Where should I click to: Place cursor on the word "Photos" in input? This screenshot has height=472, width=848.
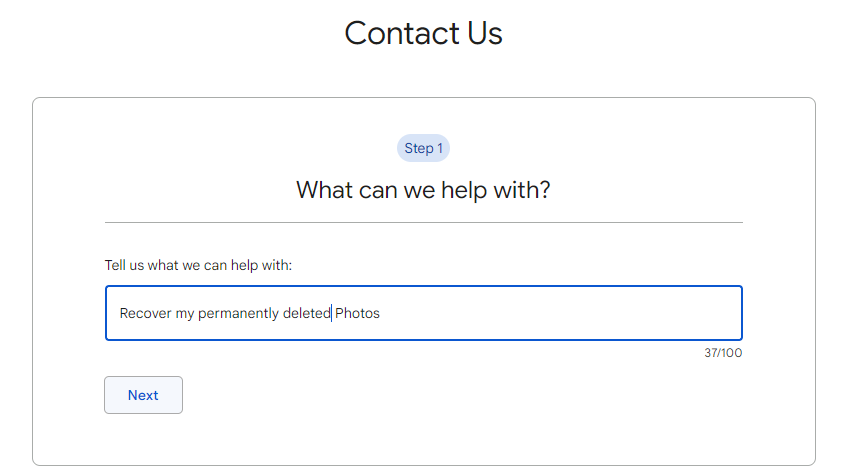358,314
